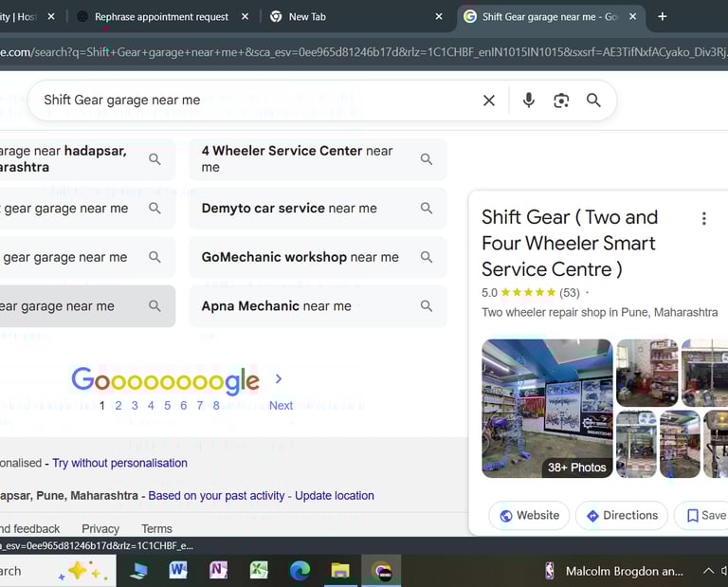Open the Malcolm Brogdon news widget
728x587 pixels.
614,571
